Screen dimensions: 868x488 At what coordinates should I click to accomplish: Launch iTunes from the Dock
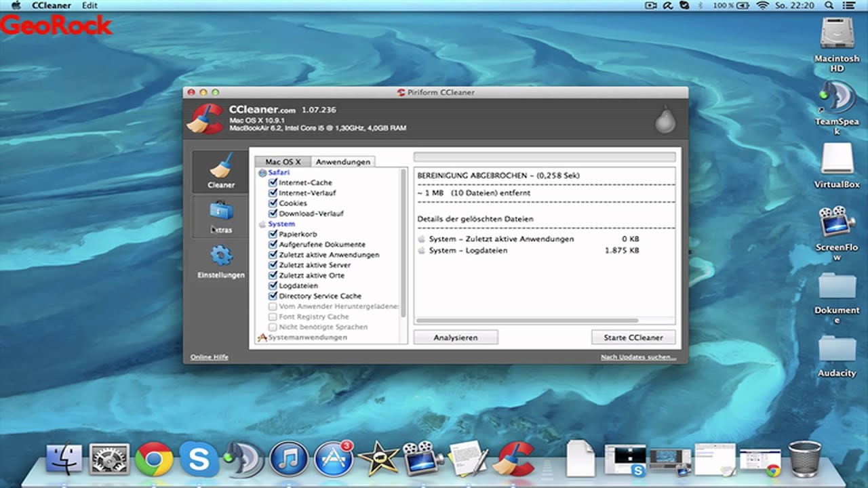pos(289,460)
